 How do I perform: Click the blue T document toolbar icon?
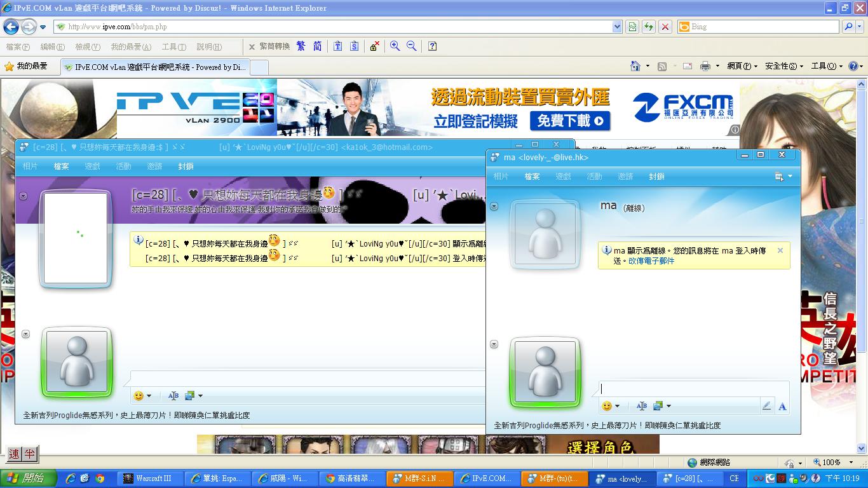[338, 46]
